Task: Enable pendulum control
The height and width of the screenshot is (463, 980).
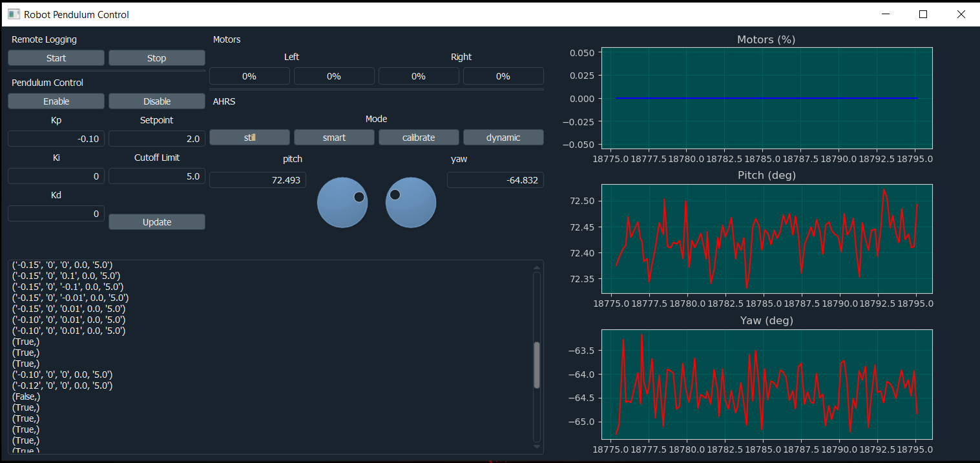Action: click(56, 101)
